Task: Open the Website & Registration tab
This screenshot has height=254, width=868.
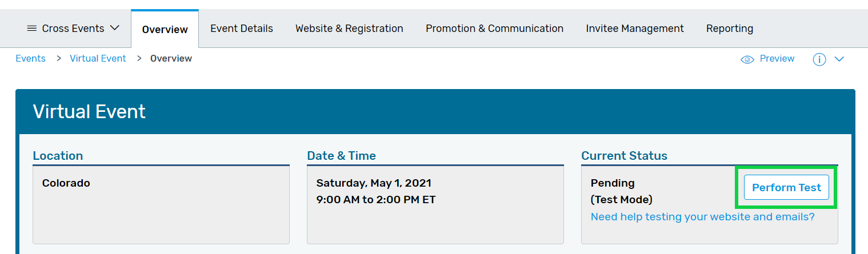Action: coord(349,29)
